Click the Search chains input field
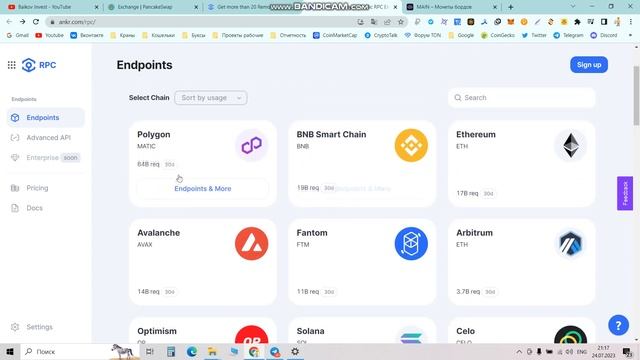The width and height of the screenshot is (640, 360). click(521, 98)
